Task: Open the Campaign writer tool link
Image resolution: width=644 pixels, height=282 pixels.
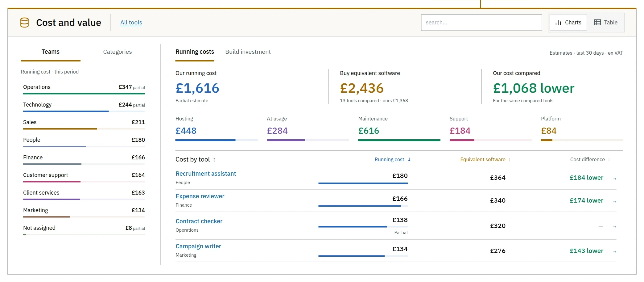Action: [x=198, y=246]
